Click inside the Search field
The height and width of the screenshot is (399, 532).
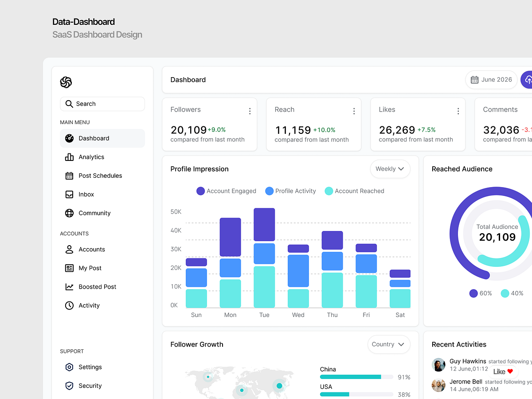(102, 104)
